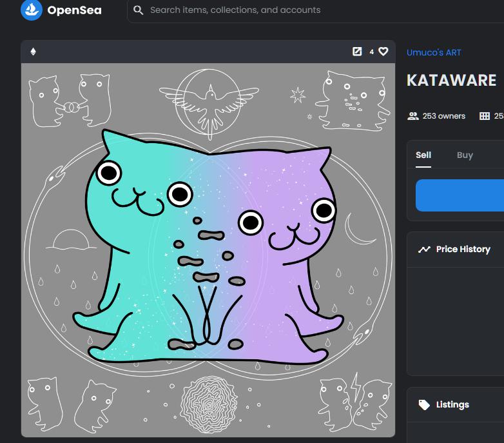Collapse the Price History section
This screenshot has height=443, width=504.
click(x=456, y=249)
